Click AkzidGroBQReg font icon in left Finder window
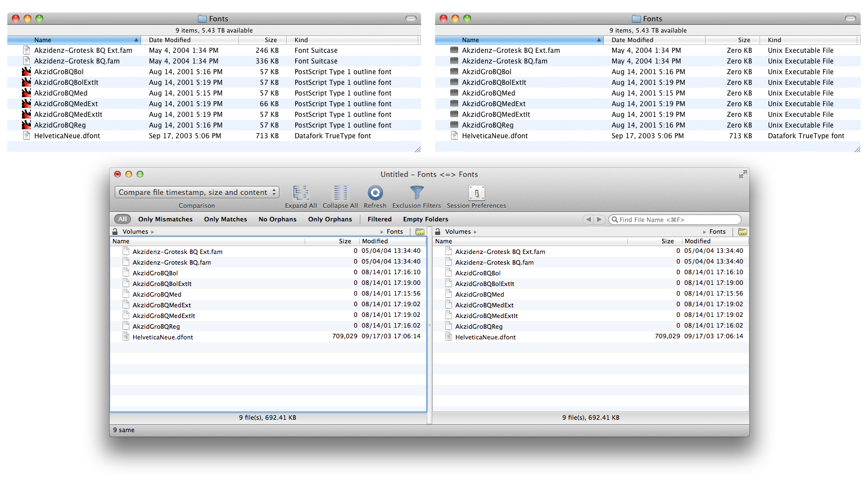868x481 pixels. coord(26,125)
